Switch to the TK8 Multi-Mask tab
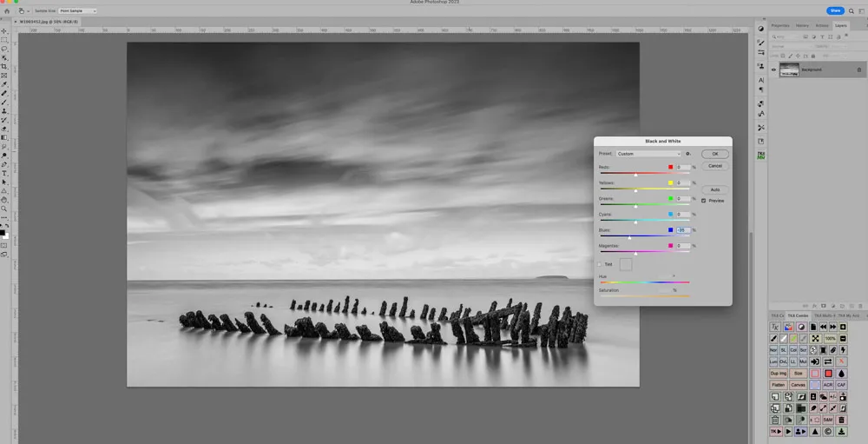The width and height of the screenshot is (868, 444). [x=825, y=315]
